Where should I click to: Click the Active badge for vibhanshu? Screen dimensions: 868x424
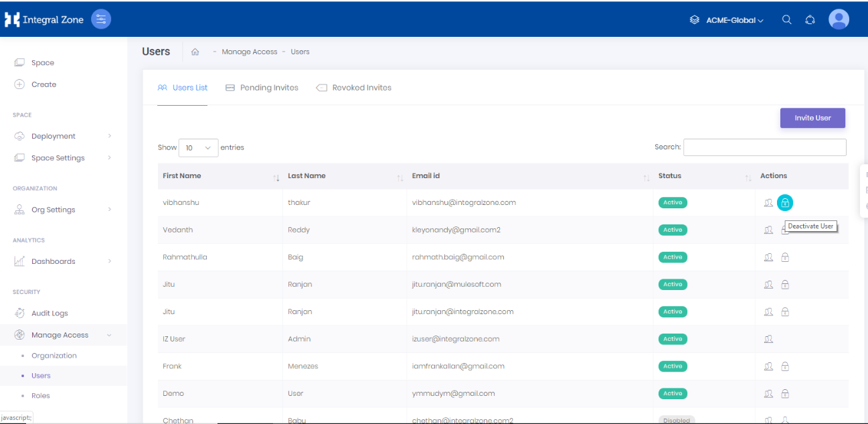[673, 202]
